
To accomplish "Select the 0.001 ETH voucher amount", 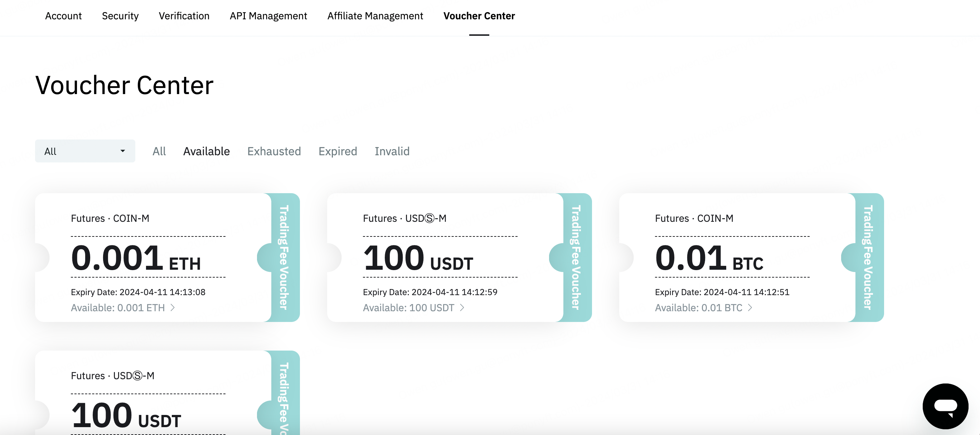I will 136,258.
